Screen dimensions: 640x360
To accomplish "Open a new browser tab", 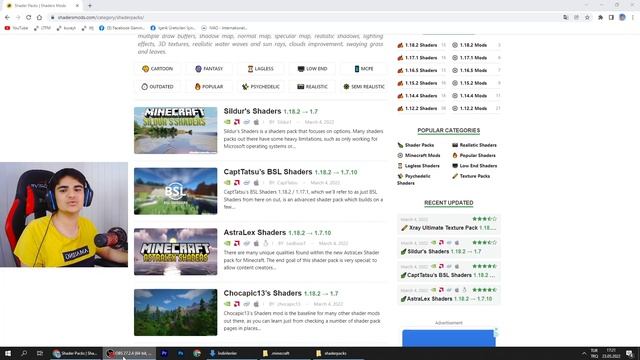I will tap(90, 6).
